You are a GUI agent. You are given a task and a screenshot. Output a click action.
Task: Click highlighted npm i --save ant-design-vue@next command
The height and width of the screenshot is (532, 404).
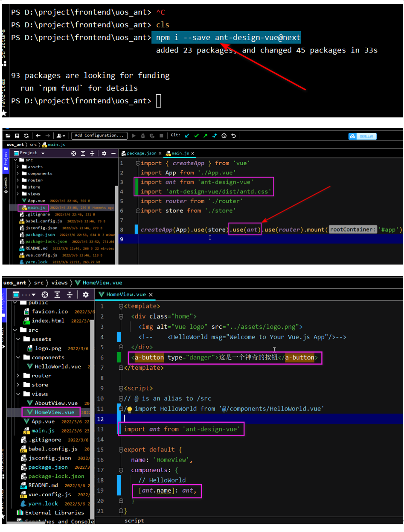point(226,38)
